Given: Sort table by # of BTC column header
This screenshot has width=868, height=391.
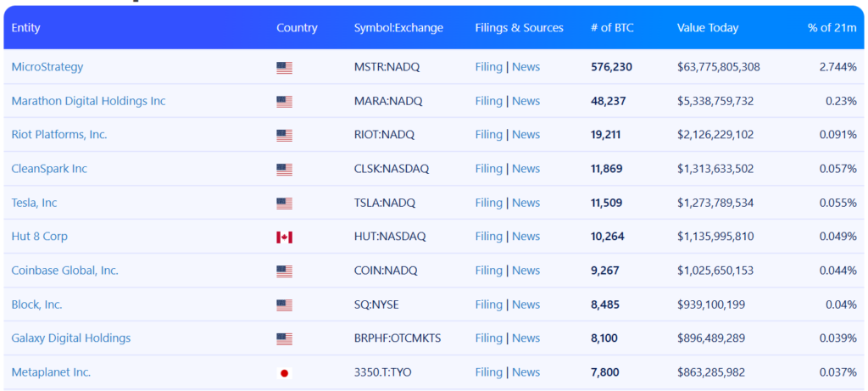Looking at the screenshot, I should [612, 28].
